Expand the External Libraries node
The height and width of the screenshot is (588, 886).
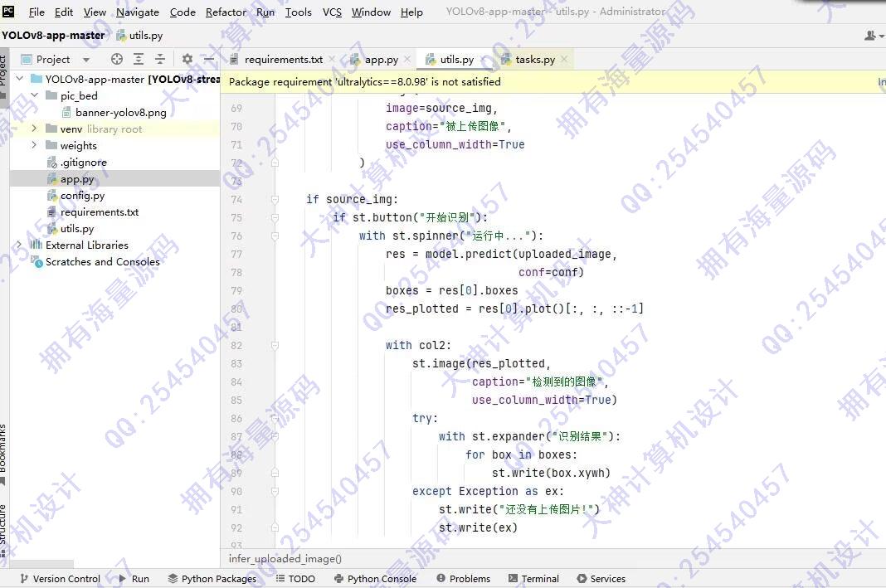[19, 245]
